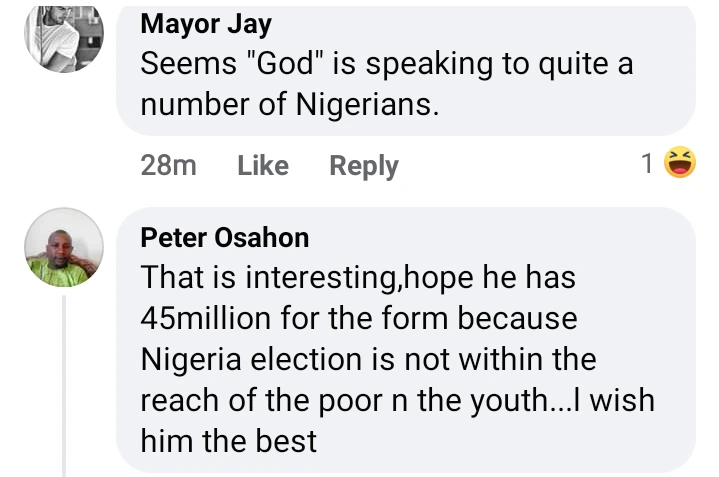
Task: Click "him the best" closing line
Action: 228,440
